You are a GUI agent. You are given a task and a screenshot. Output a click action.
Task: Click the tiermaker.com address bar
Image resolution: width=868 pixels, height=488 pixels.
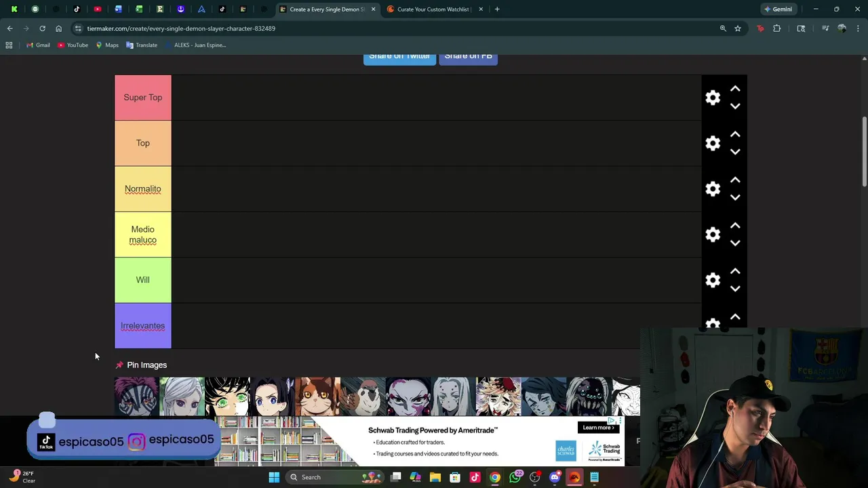393,28
